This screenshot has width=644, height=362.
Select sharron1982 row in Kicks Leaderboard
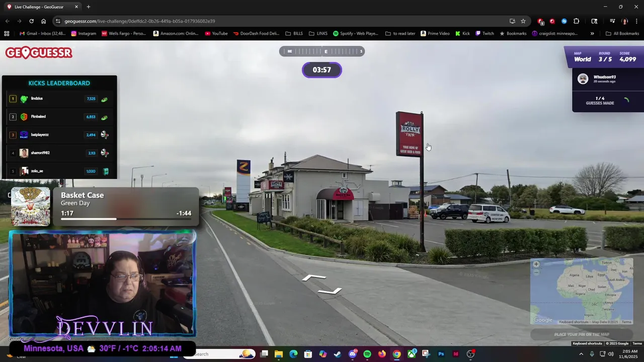(59, 153)
